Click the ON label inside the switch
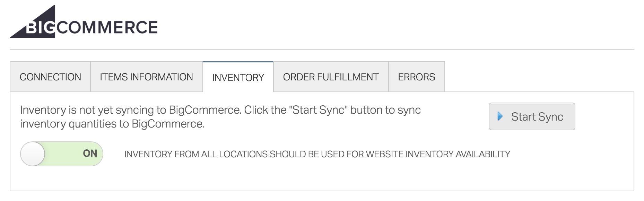Viewport: 644px width, 201px height. [90, 154]
